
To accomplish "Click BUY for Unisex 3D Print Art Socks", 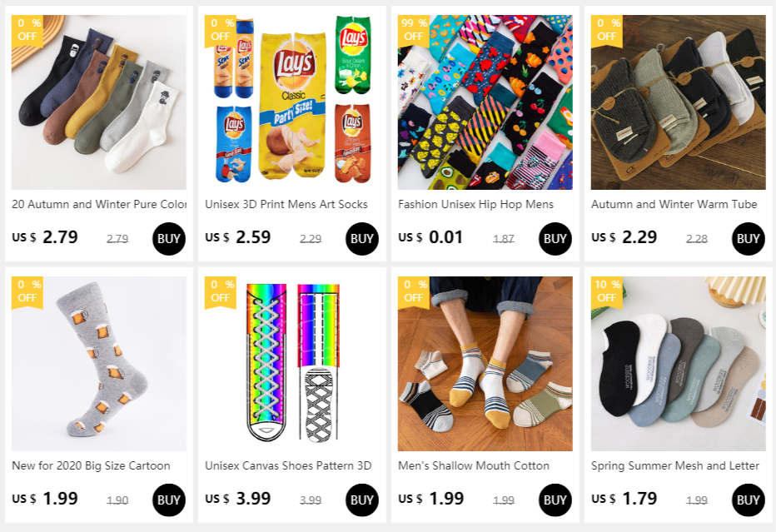I will 361,239.
